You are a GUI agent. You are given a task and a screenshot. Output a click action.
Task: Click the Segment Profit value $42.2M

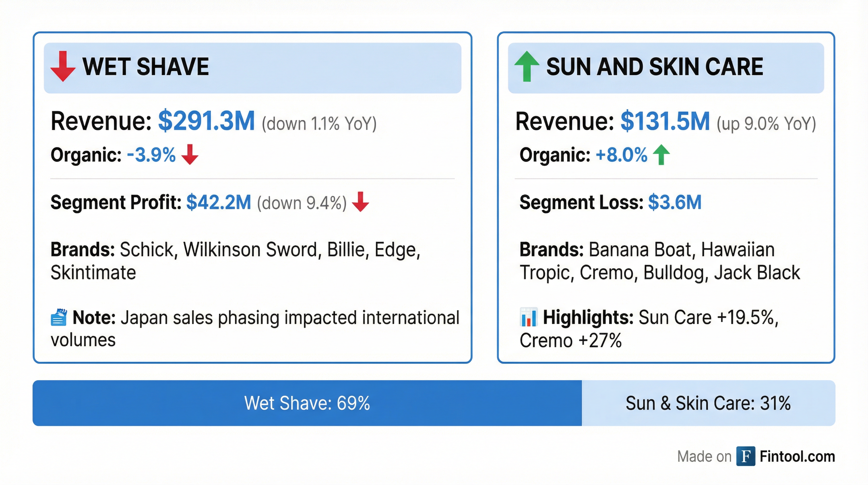[x=218, y=202]
